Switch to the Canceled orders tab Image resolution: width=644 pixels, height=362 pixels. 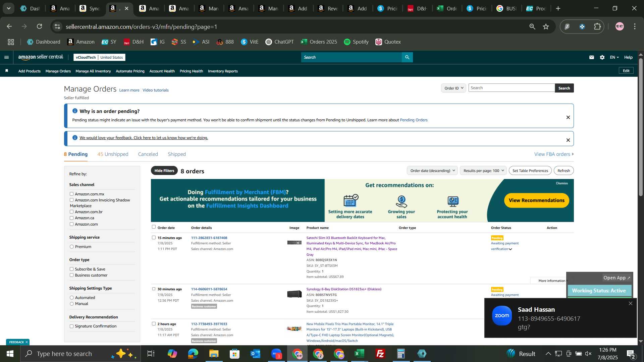tap(148, 154)
